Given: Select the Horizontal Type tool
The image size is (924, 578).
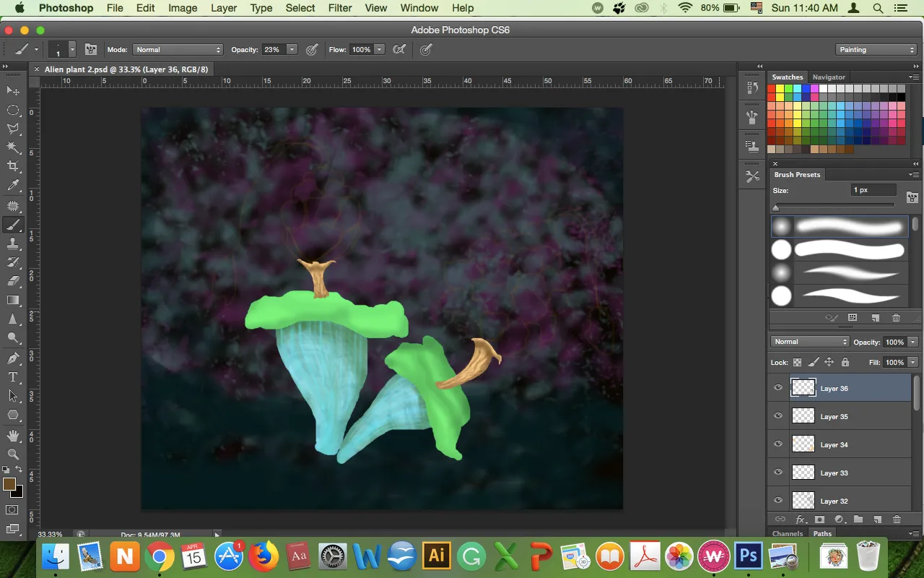Looking at the screenshot, I should pos(13,377).
